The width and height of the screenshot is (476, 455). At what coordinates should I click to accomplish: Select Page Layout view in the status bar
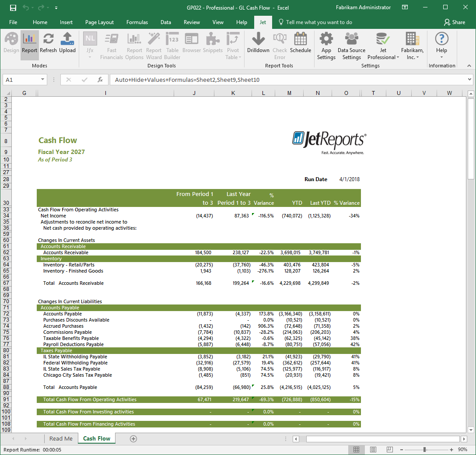click(x=373, y=449)
